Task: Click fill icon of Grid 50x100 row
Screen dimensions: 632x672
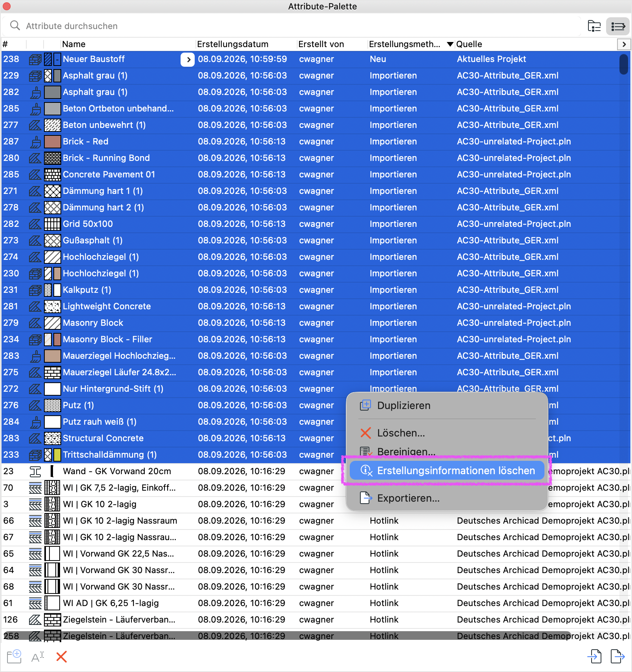Action: (x=35, y=224)
